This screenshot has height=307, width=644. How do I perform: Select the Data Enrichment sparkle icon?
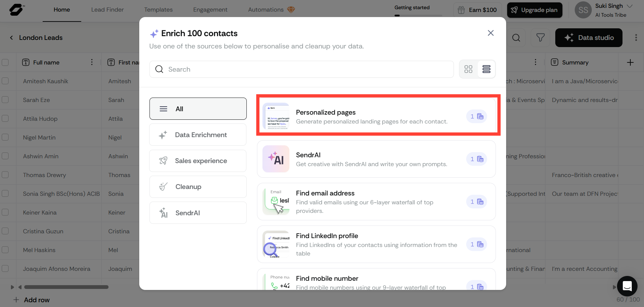point(163,135)
